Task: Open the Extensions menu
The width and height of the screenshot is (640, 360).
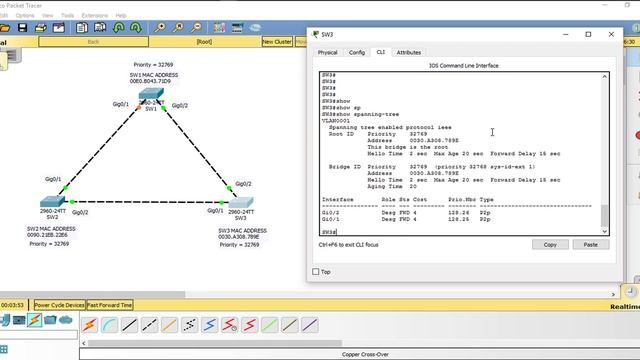Action: pyautogui.click(x=95, y=16)
